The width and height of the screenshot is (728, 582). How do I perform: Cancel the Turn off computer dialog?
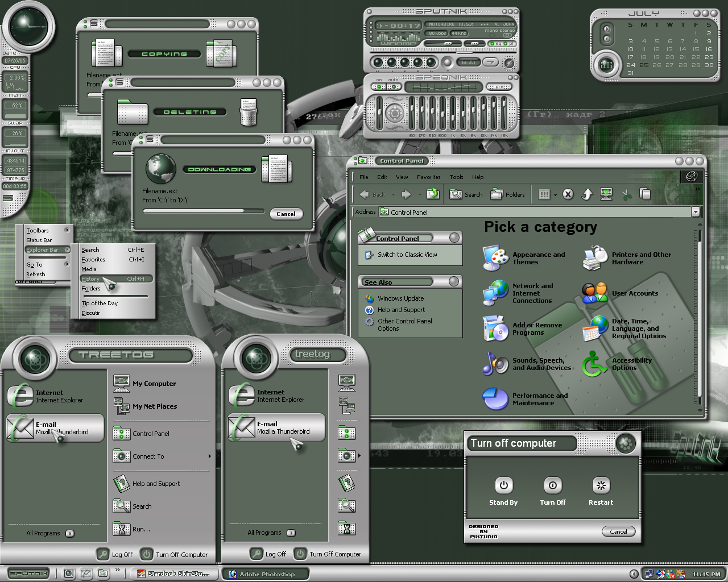point(618,531)
